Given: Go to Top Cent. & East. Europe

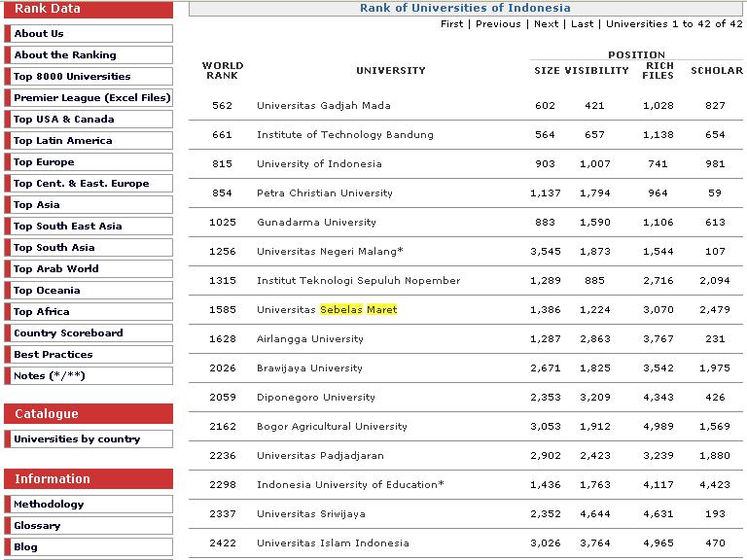Looking at the screenshot, I should coord(89,184).
